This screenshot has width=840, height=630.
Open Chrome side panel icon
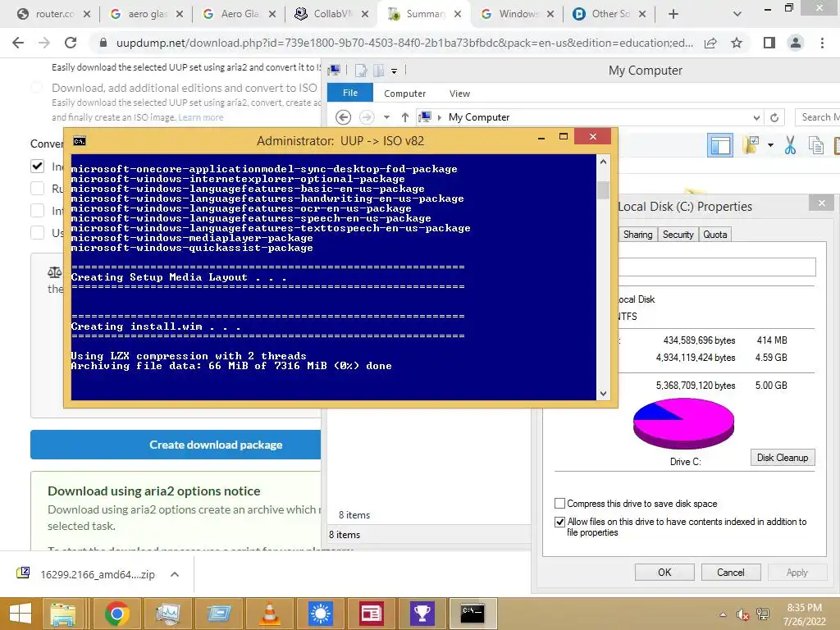(x=769, y=43)
